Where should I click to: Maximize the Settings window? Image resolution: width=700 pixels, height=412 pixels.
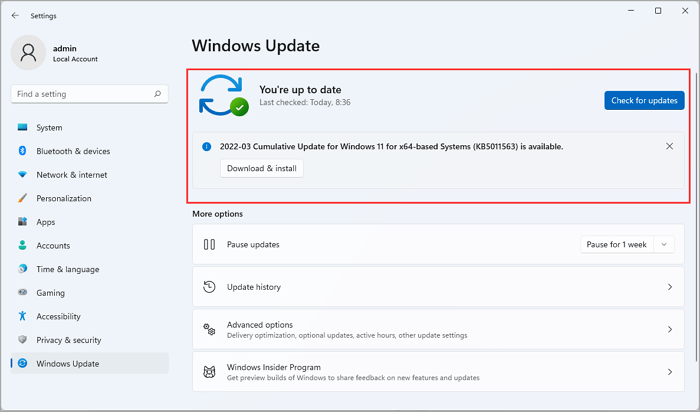pyautogui.click(x=658, y=11)
